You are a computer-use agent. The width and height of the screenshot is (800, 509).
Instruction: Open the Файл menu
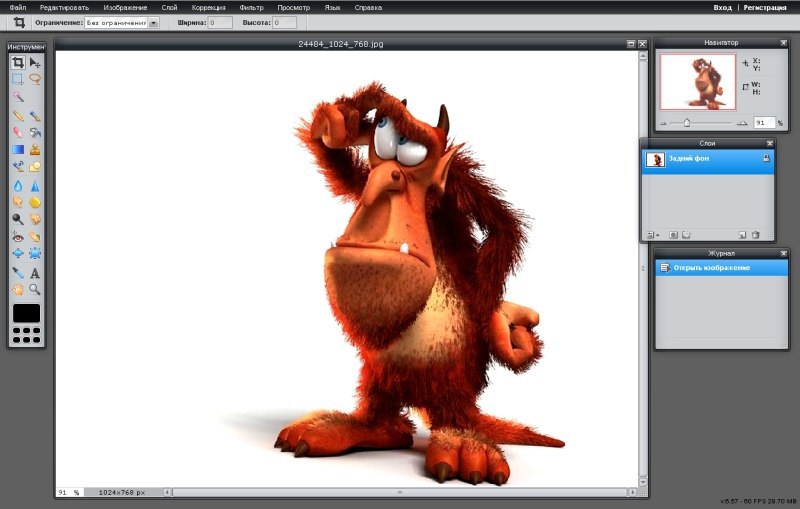(x=17, y=8)
